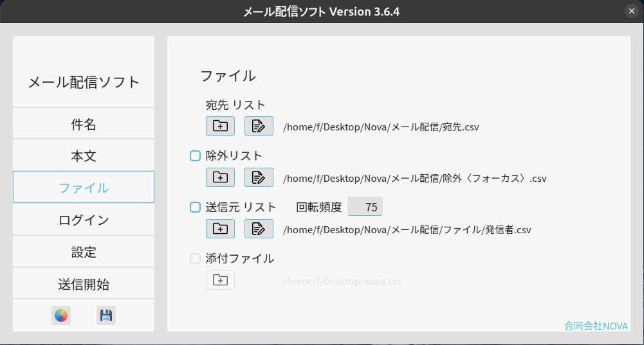
Task: Open the 合同会社NOVA link
Action: [x=596, y=326]
